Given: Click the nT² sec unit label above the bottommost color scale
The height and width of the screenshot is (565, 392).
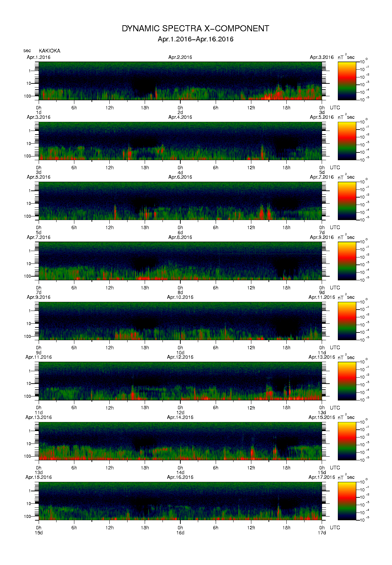Looking at the screenshot, I should (x=346, y=477).
